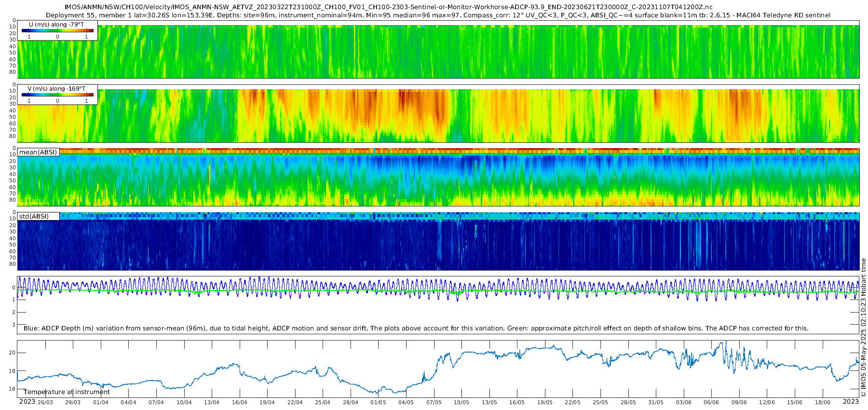
Task: Click the 26/03 date tick label
Action: tap(45, 402)
